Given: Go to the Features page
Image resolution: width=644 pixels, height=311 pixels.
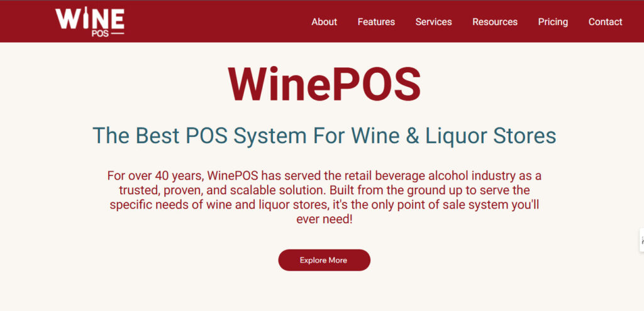Looking at the screenshot, I should 376,22.
